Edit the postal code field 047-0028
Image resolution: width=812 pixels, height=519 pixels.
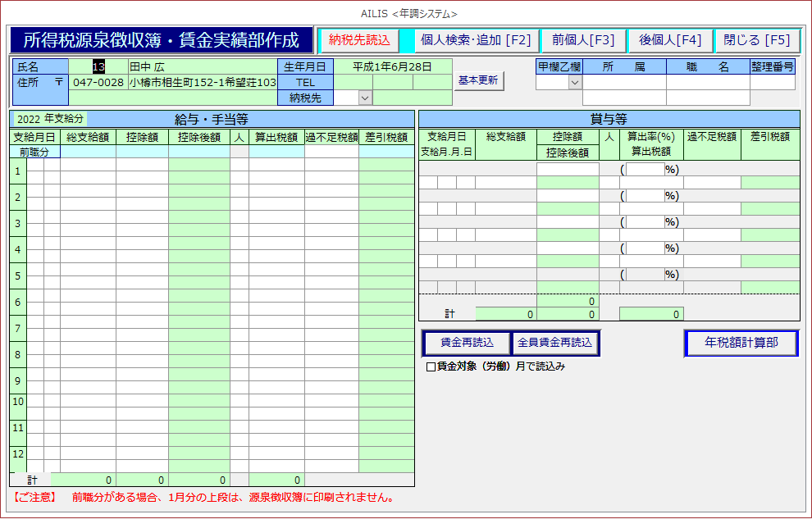pos(98,82)
